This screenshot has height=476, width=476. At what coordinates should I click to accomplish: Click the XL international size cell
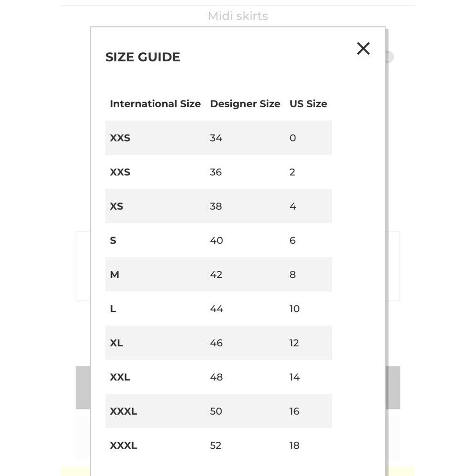tap(116, 343)
